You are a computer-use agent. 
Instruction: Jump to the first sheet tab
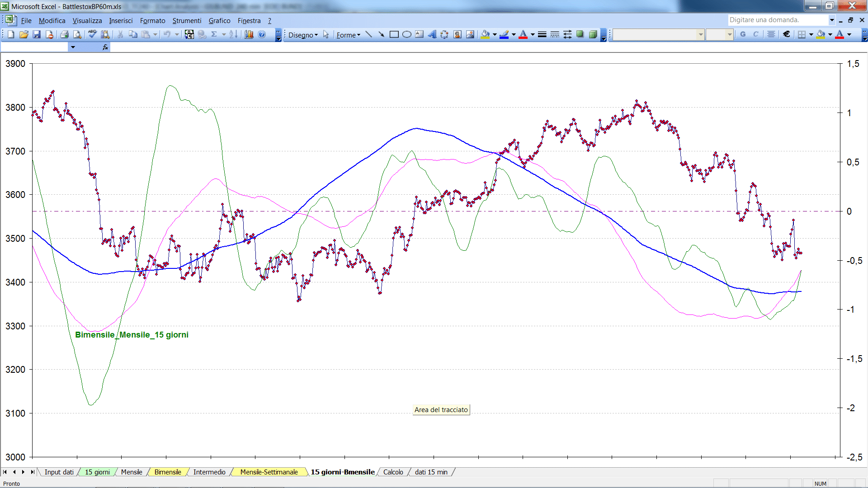click(5, 472)
